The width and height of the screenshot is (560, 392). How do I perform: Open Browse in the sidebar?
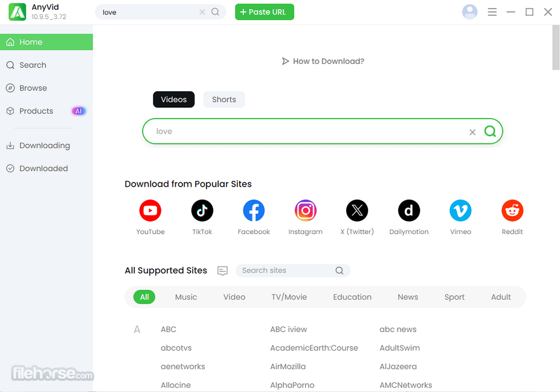coord(46,88)
